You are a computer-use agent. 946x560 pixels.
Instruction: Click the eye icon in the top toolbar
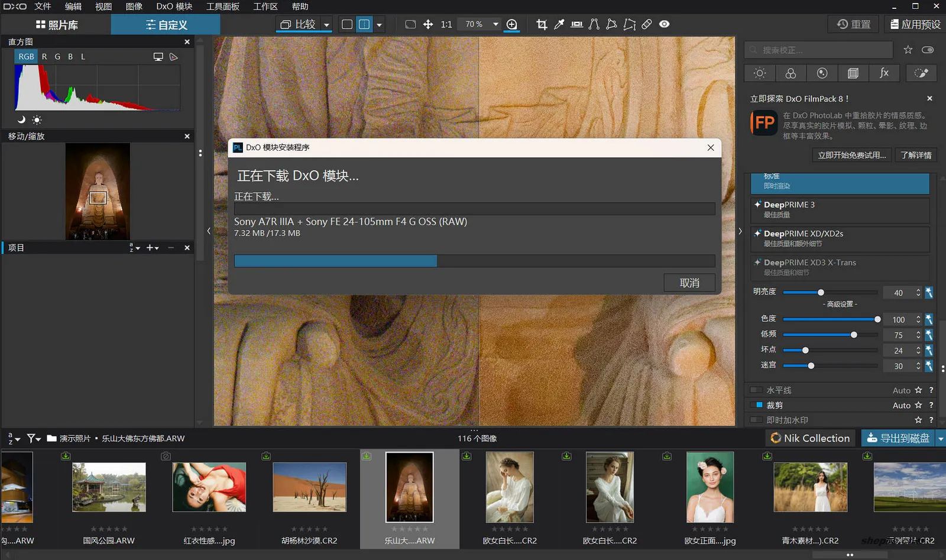click(x=665, y=24)
